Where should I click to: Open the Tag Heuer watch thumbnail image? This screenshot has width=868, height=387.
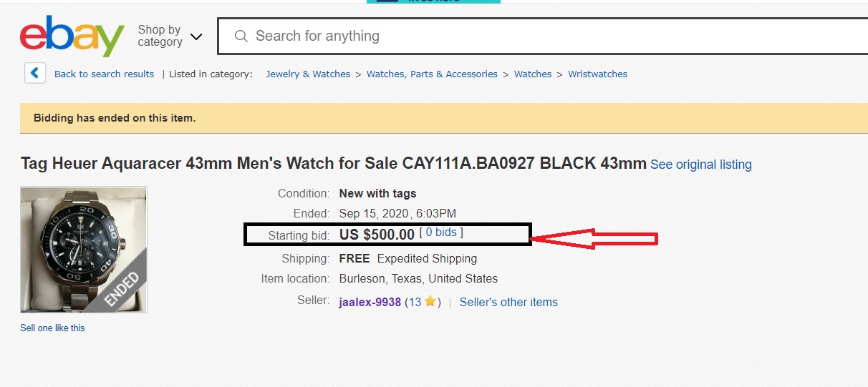(84, 250)
